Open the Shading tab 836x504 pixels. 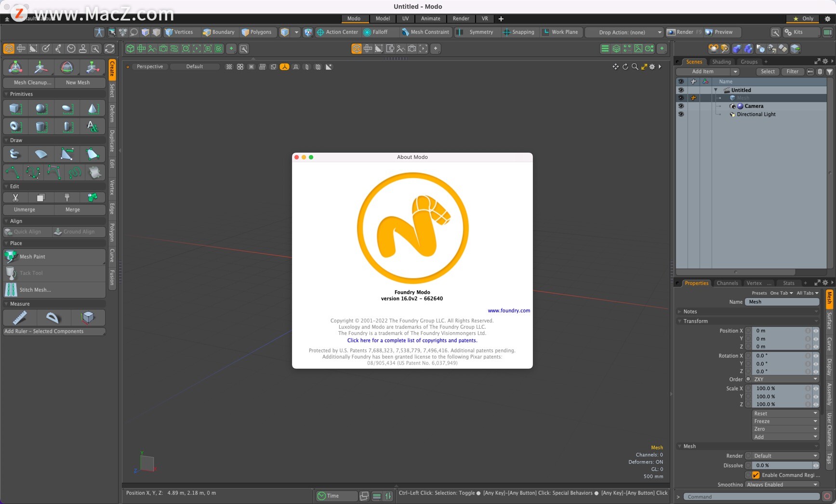pyautogui.click(x=721, y=62)
